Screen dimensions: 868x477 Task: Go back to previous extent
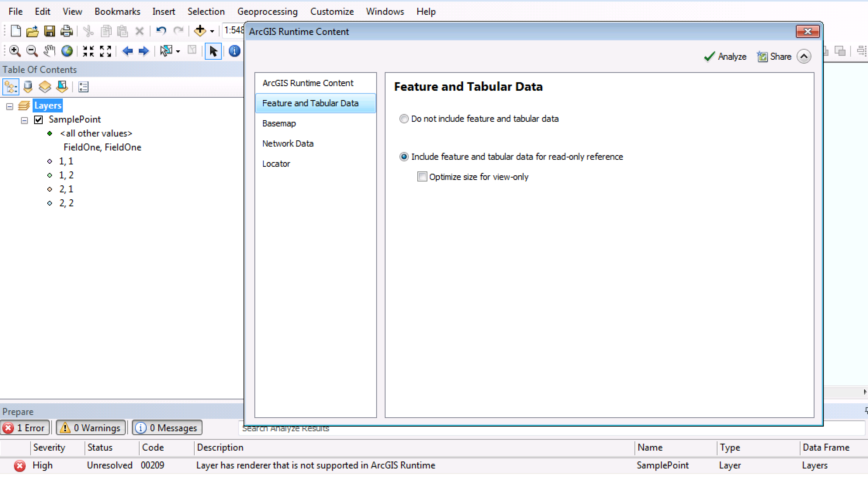pyautogui.click(x=127, y=51)
